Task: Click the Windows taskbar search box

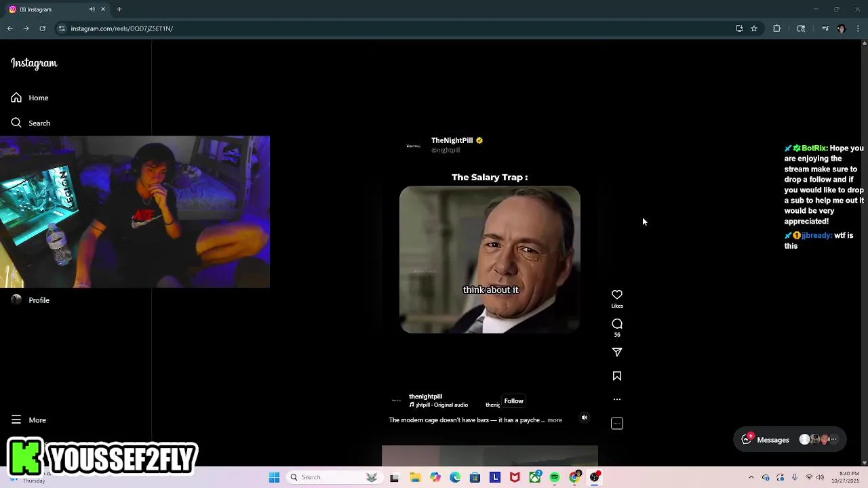Action: (x=334, y=477)
